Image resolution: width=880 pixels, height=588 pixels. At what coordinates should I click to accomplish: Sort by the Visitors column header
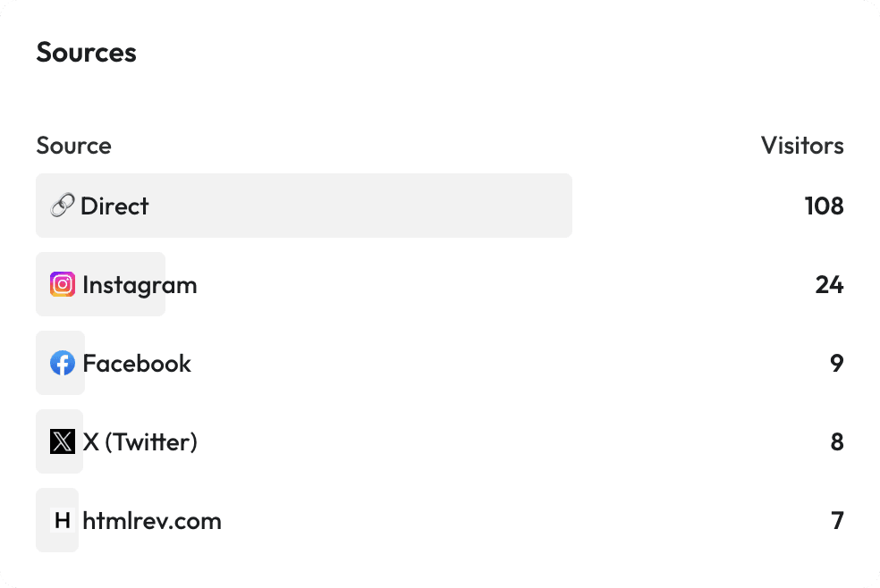coord(801,146)
